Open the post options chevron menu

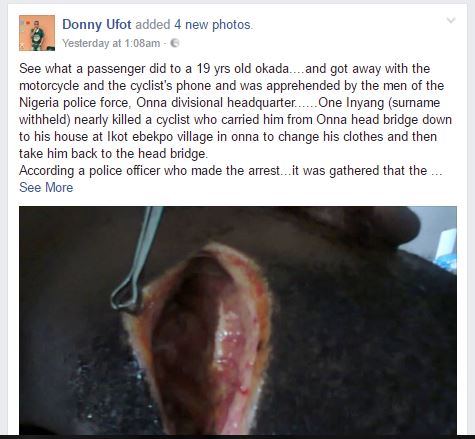click(451, 21)
